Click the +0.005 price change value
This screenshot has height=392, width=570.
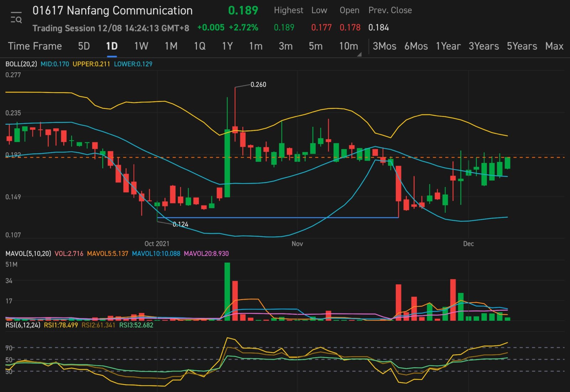click(x=211, y=28)
